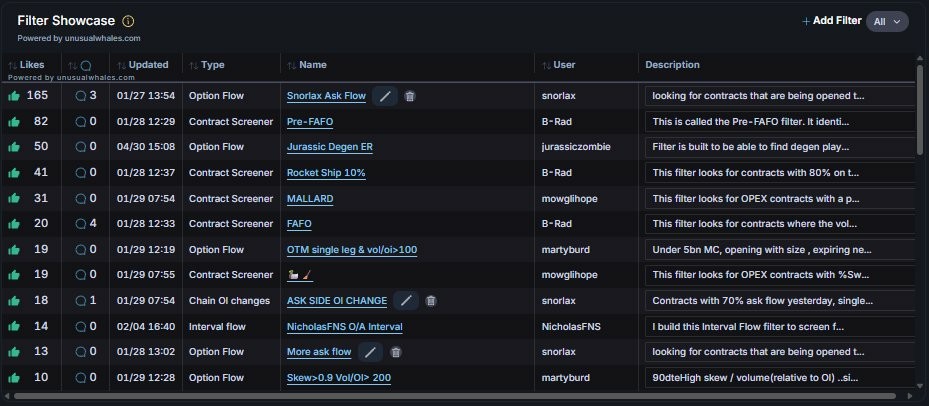Image resolution: width=929 pixels, height=406 pixels.
Task: Like the Pre-FAFO filter with thumbs up
Action: (14, 122)
